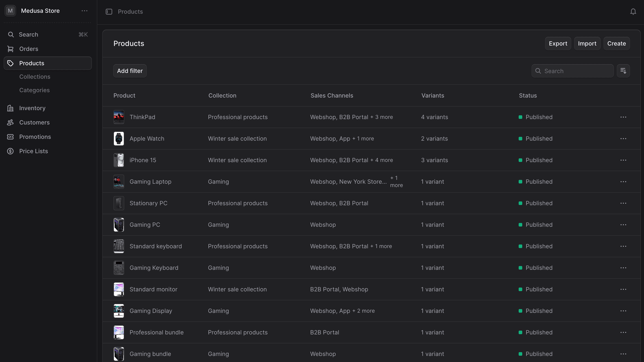644x362 pixels.
Task: Click the product search input field
Action: [x=572, y=71]
